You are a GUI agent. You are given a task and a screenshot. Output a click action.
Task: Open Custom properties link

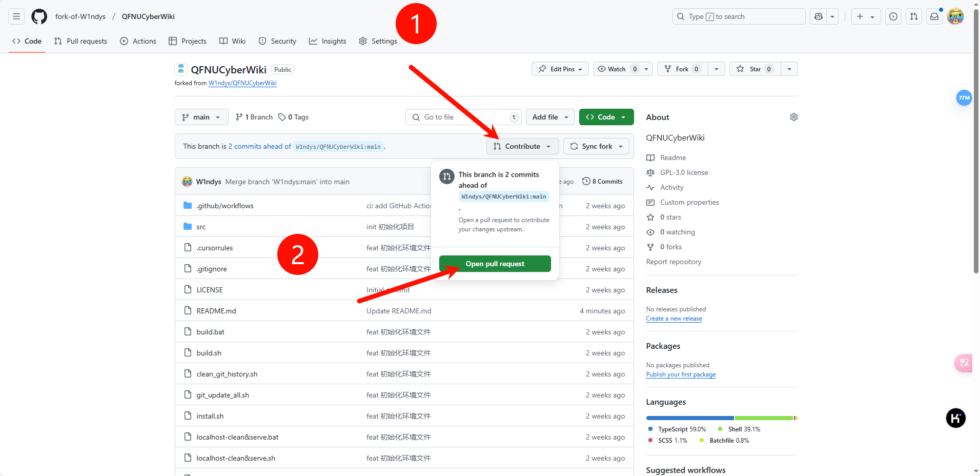[x=689, y=202]
